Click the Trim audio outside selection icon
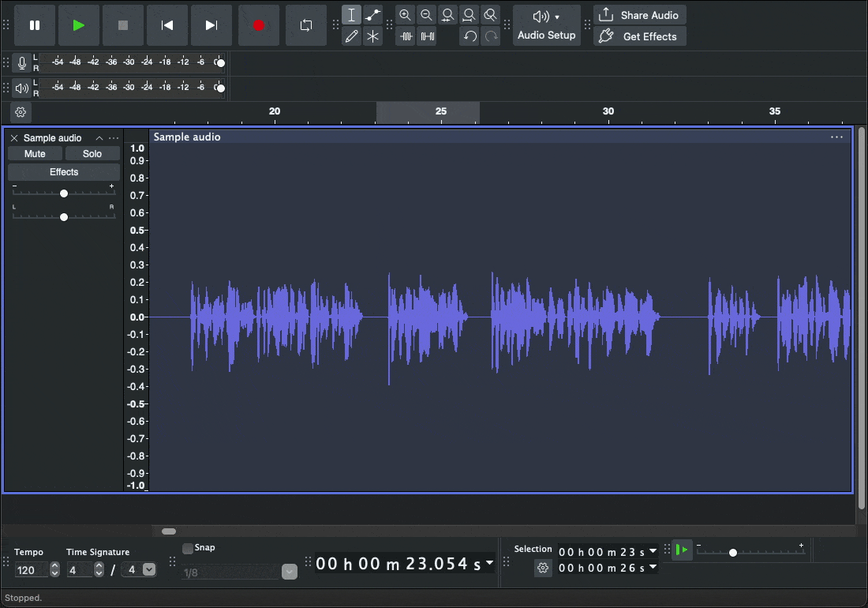 click(x=406, y=36)
